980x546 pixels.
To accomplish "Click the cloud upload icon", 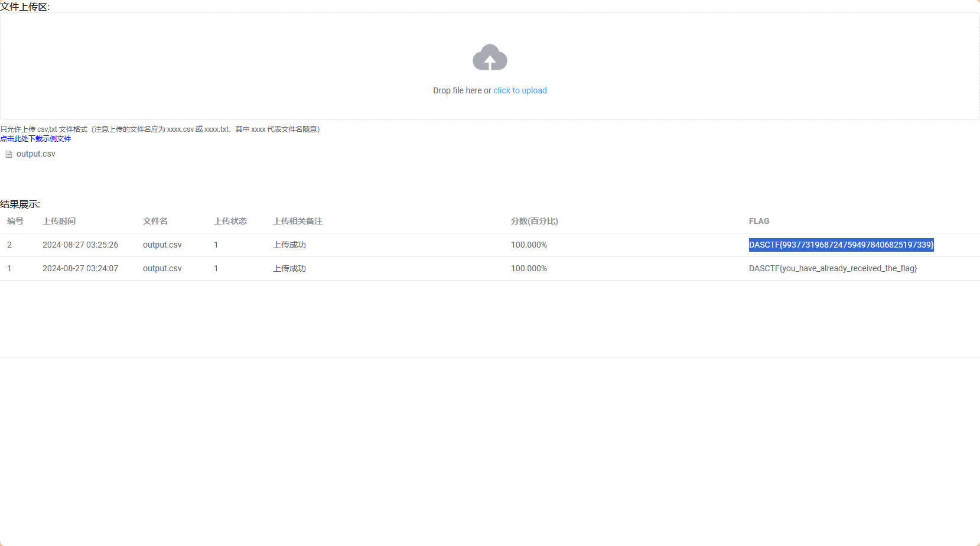I will click(490, 58).
